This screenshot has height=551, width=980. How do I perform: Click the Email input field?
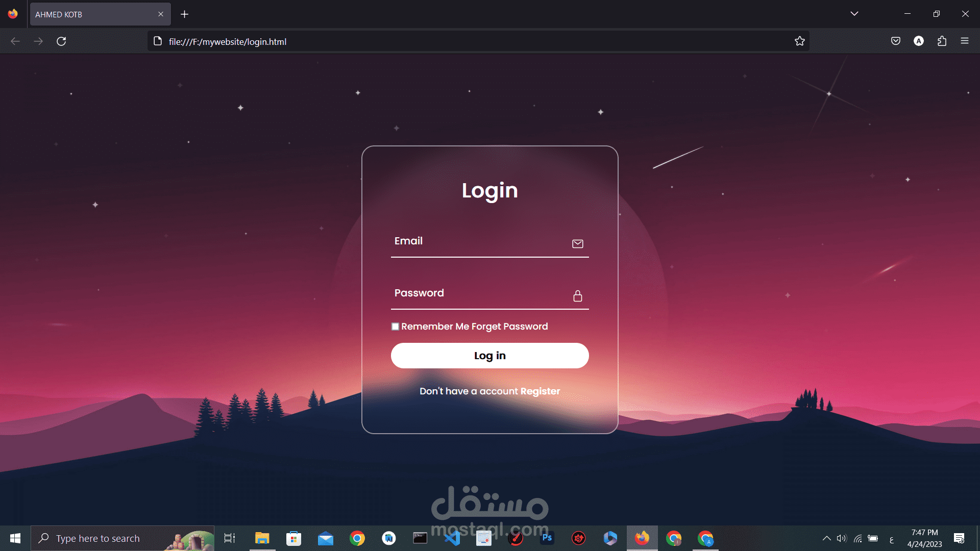(490, 244)
